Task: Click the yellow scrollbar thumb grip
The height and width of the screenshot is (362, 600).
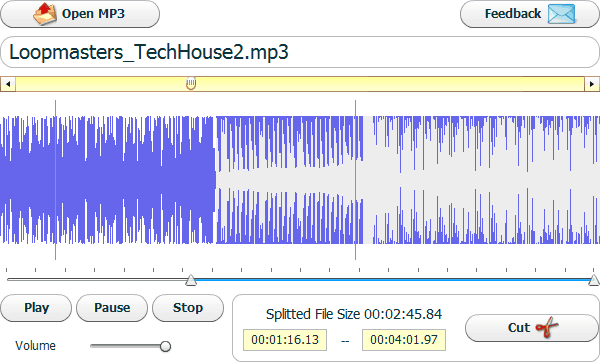Action: click(191, 83)
